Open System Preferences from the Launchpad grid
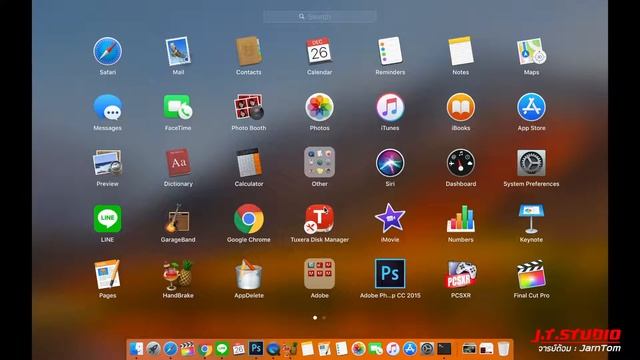Screen dimensions: 640x360 click(x=531, y=163)
